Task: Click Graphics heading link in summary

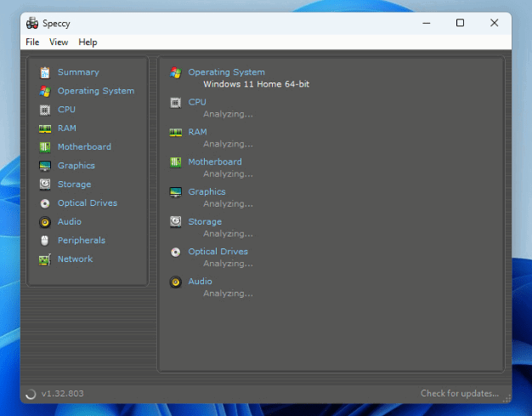Action: click(207, 191)
